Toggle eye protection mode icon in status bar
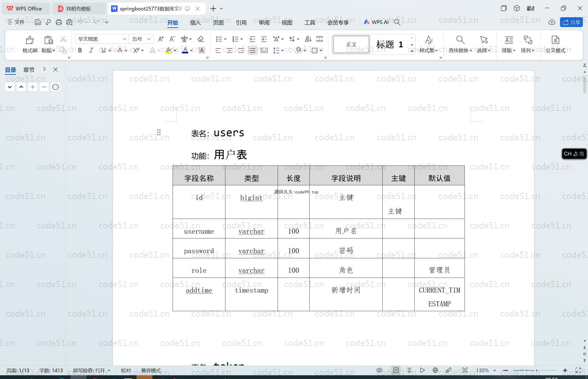 [x=379, y=370]
